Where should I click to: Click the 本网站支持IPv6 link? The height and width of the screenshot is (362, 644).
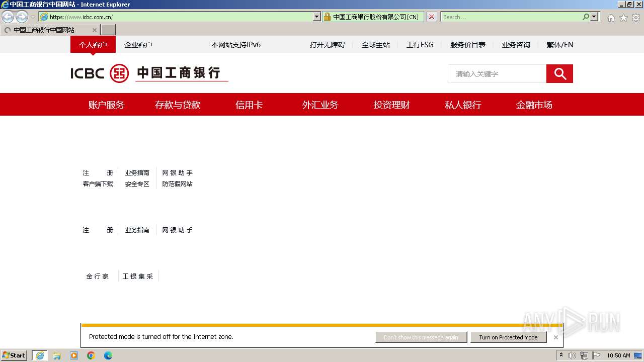click(236, 44)
